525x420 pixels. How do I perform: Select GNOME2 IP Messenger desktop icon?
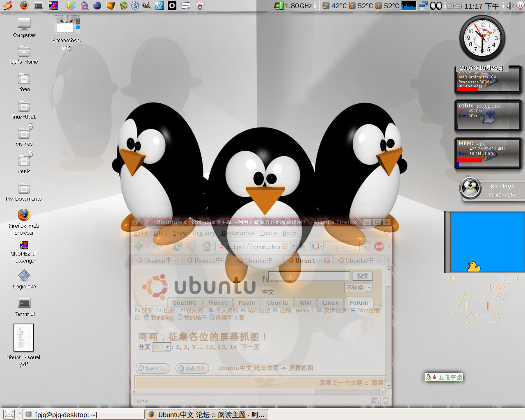[24, 251]
